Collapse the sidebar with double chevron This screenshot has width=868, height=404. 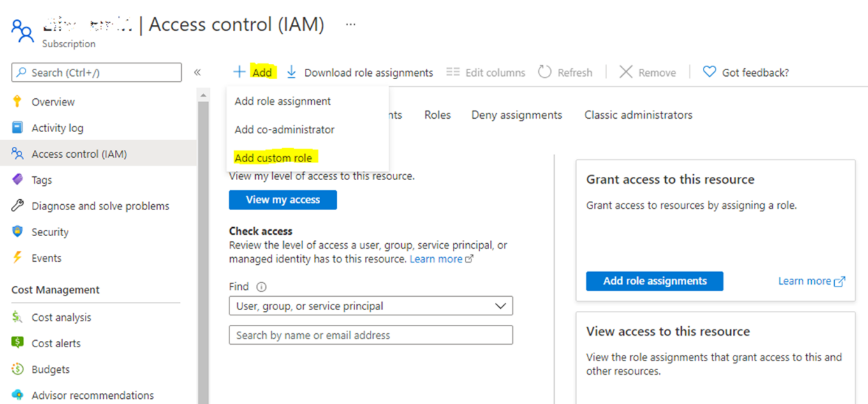click(x=197, y=72)
